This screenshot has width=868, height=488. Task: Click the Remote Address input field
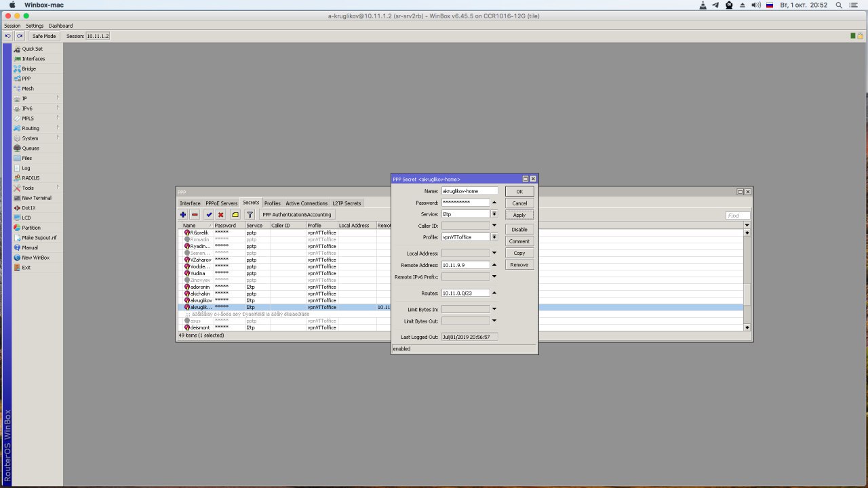tap(465, 265)
